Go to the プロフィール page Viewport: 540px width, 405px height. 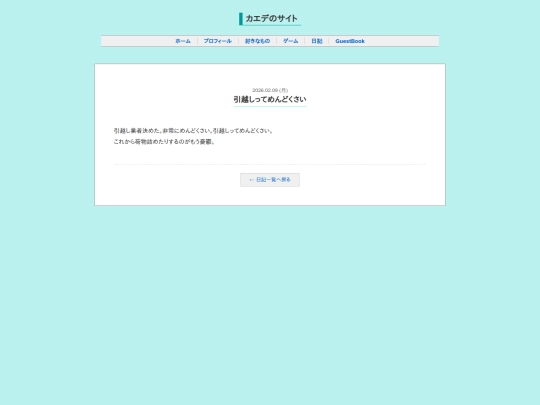[217, 41]
